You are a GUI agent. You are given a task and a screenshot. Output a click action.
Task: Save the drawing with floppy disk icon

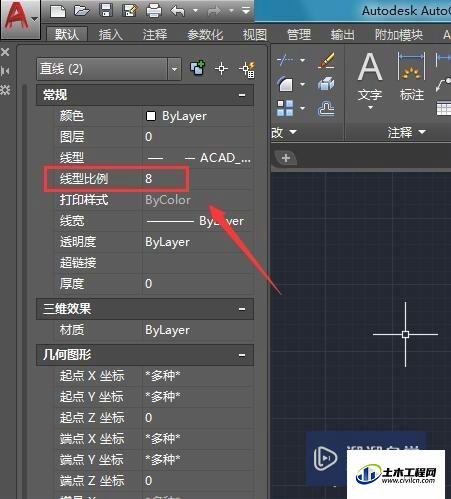(x=106, y=11)
